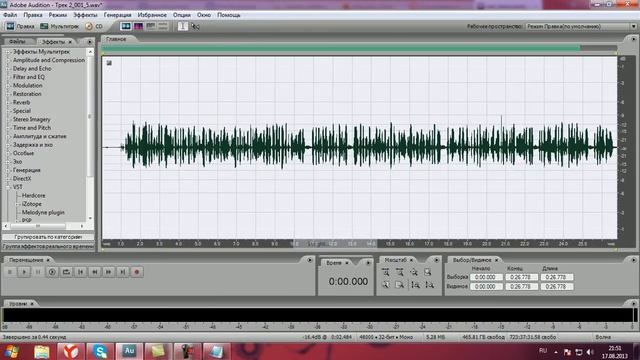
Task: Click the Rewind button
Action: (95, 272)
